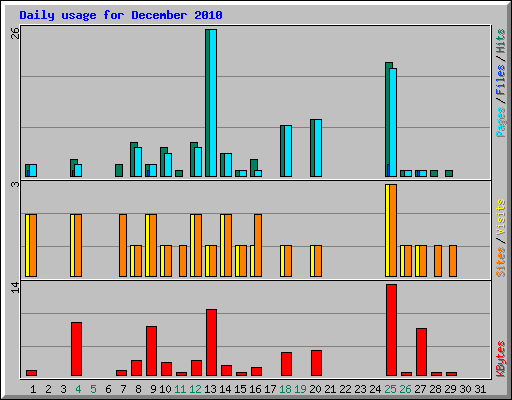Click day 23 on the x-axis
Screen dimensions: 512x400
click(x=360, y=389)
